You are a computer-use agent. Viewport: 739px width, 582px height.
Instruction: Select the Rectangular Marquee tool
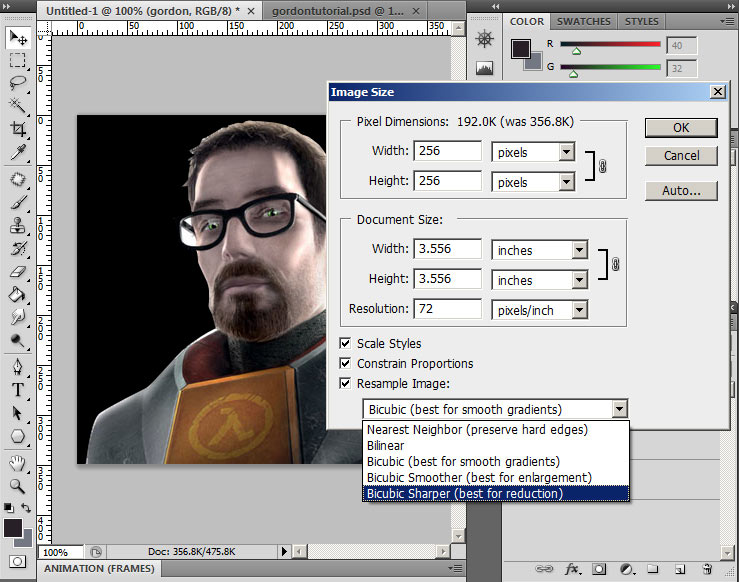point(18,60)
